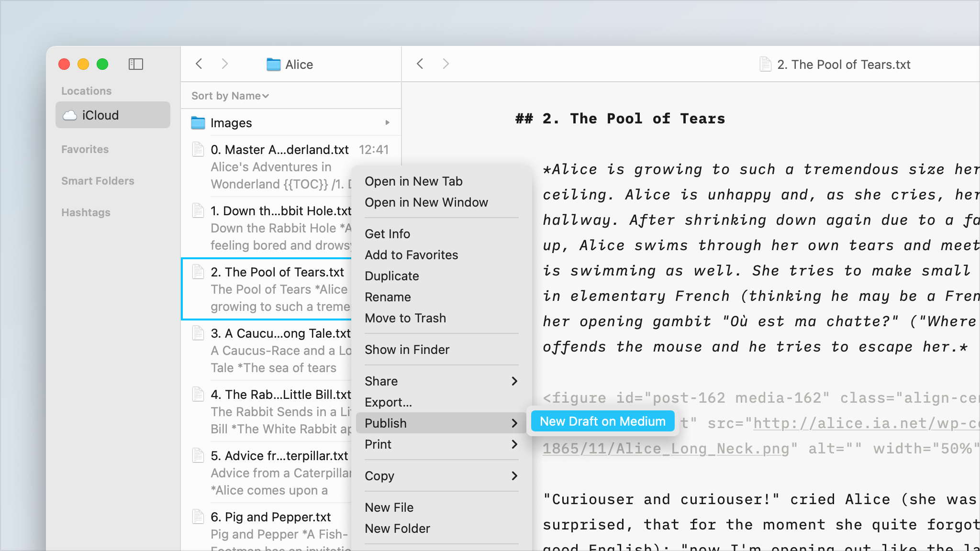Screen dimensions: 980x551
Task: Click the Images folder row
Action: click(291, 123)
